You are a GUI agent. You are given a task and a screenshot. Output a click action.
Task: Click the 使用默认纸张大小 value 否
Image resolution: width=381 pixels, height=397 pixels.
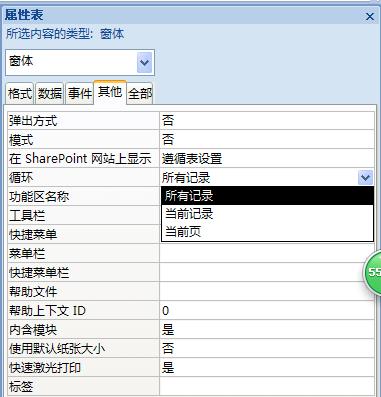tap(267, 349)
